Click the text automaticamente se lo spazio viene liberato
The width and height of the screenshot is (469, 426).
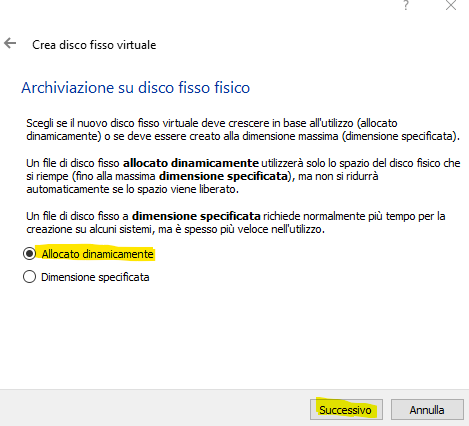[x=133, y=189]
